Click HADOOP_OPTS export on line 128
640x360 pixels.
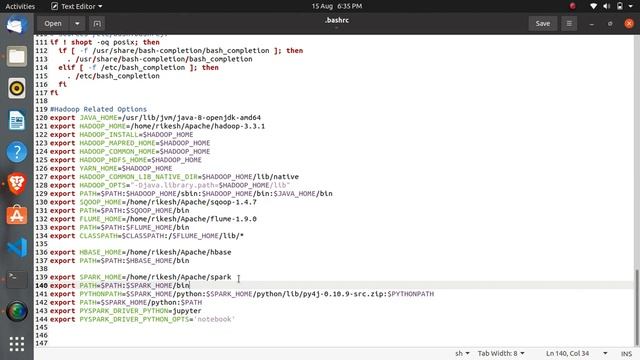(x=170, y=185)
